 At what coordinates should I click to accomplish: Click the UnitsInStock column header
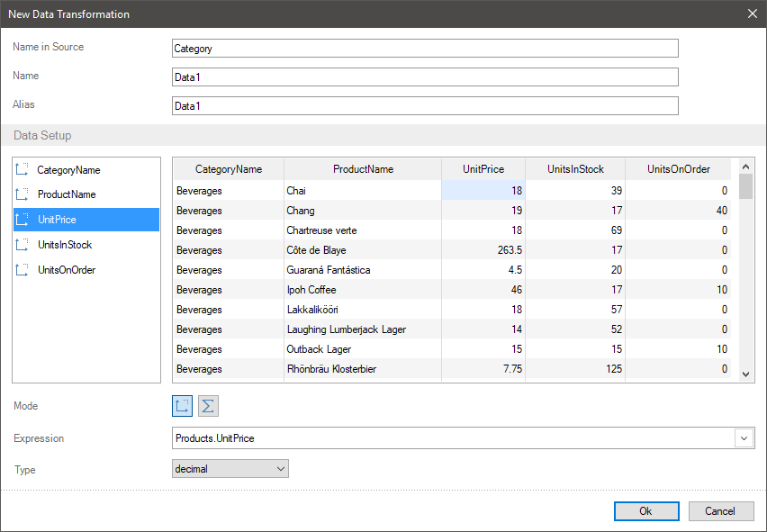575,169
